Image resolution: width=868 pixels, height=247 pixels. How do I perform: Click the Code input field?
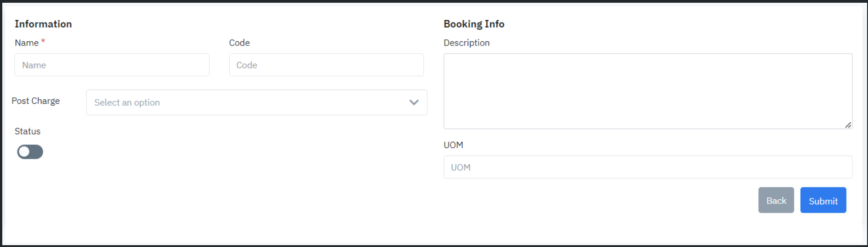coord(326,65)
